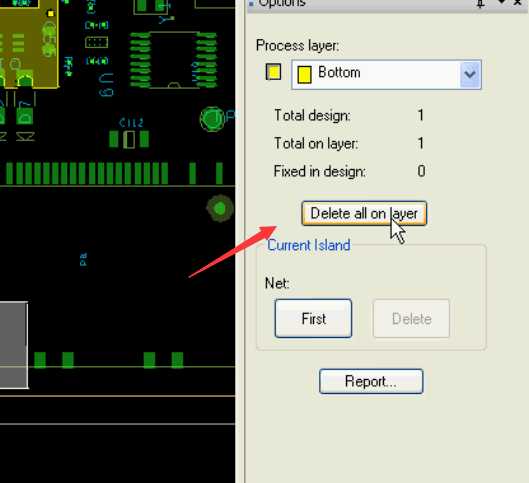The width and height of the screenshot is (529, 483).
Task: Click the Total on layer value
Action: (x=420, y=143)
